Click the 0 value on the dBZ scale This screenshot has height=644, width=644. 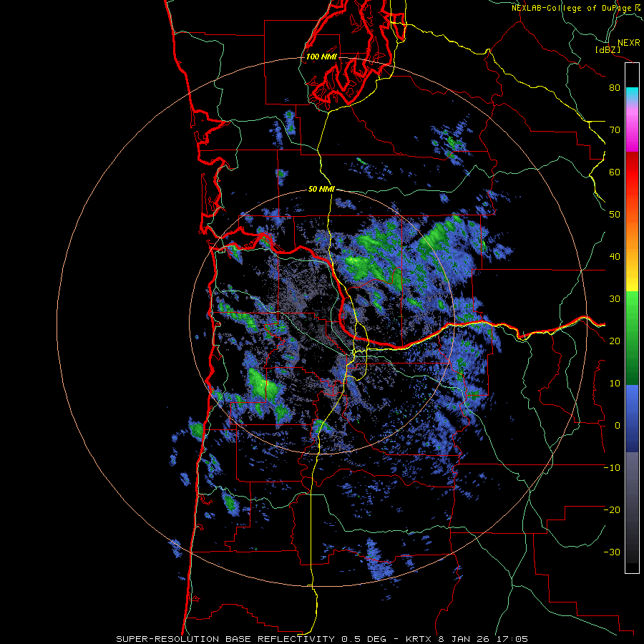coord(618,426)
